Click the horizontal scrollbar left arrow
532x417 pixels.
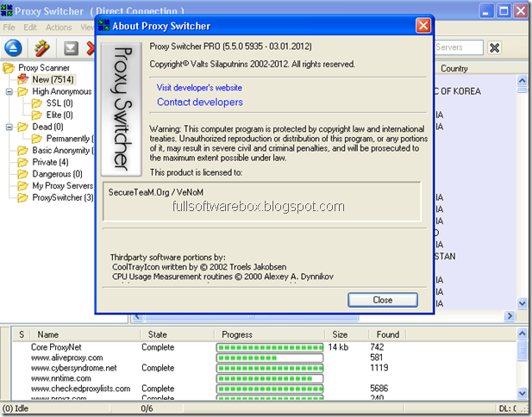tap(137, 317)
